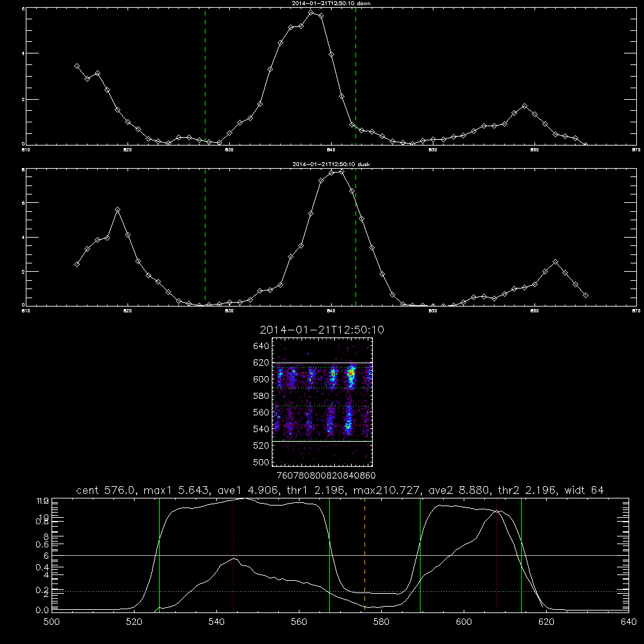Click the small right-side peak marker in dawn plot
Image resolution: width=644 pixels, height=644 pixels.
click(524, 106)
